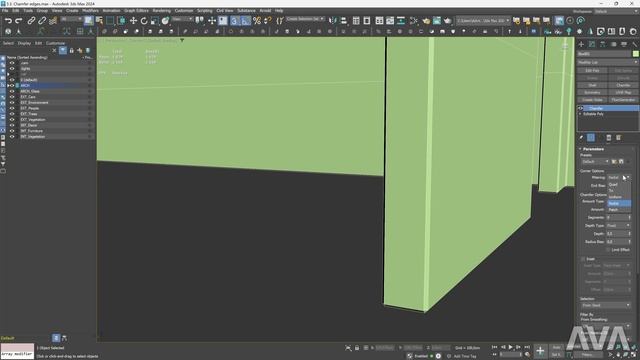Click the Undo arrow icon

pos(8,20)
